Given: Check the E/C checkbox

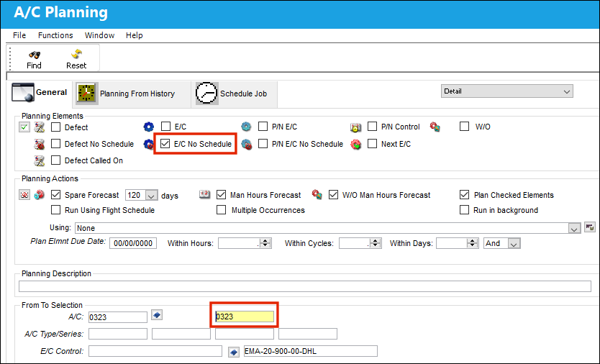Looking at the screenshot, I should click(165, 127).
